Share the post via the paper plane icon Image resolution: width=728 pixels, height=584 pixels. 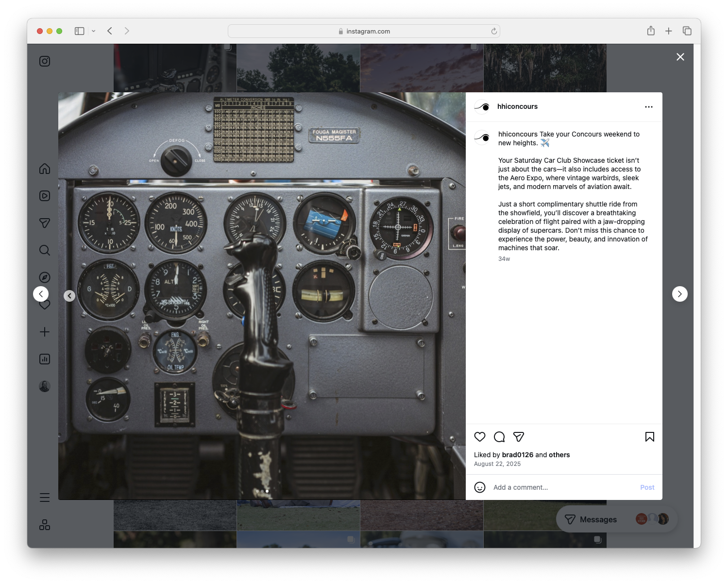coord(519,437)
